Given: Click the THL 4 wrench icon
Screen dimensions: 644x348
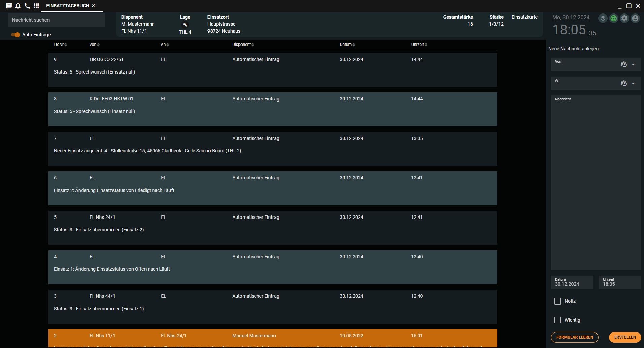Looking at the screenshot, I should click(185, 25).
